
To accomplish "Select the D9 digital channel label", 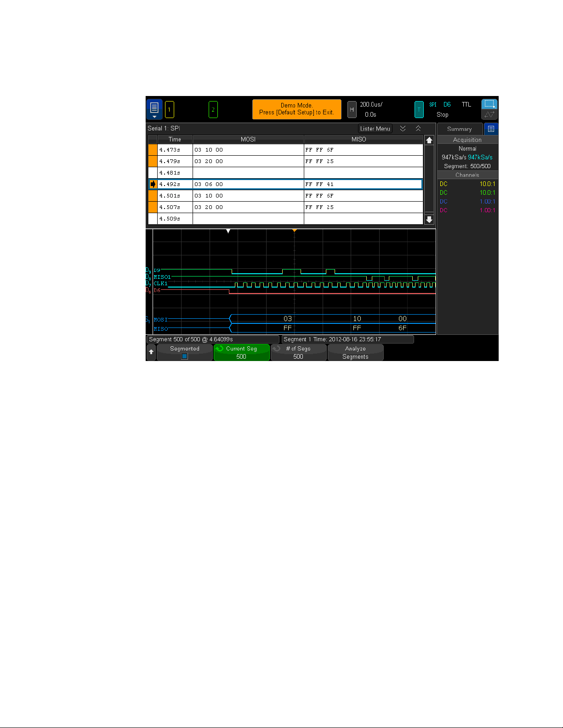I will point(157,270).
